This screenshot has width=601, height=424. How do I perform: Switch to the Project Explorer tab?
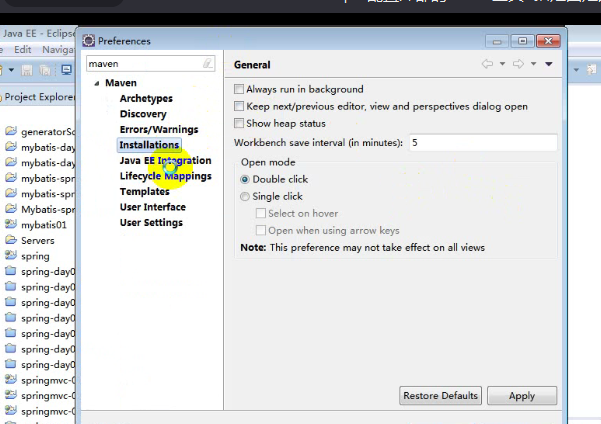(x=40, y=97)
